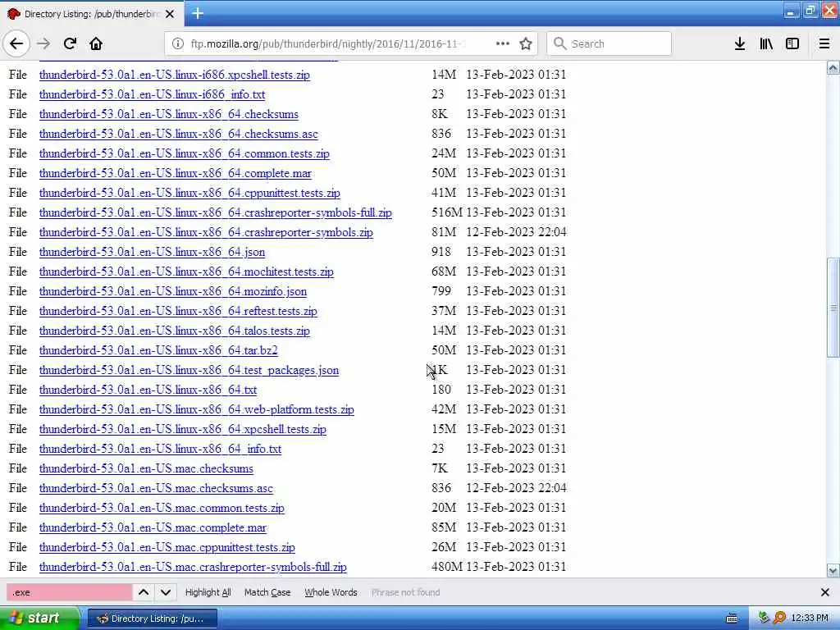Download en-US.mac.complete.mar file

coord(153,527)
